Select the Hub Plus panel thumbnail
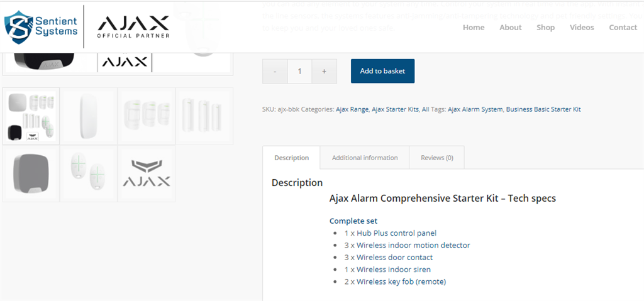The width and height of the screenshot is (644, 301). (x=89, y=116)
